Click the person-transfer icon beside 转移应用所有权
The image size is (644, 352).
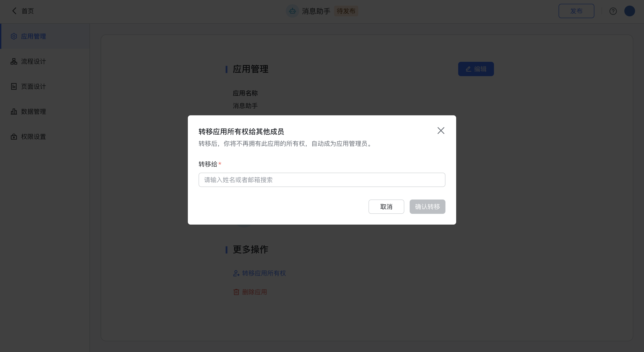coord(236,273)
